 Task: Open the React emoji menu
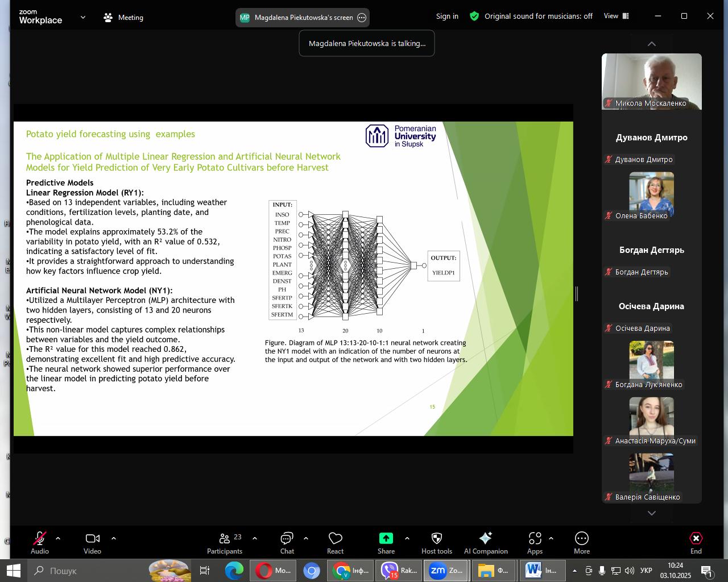[x=335, y=543]
